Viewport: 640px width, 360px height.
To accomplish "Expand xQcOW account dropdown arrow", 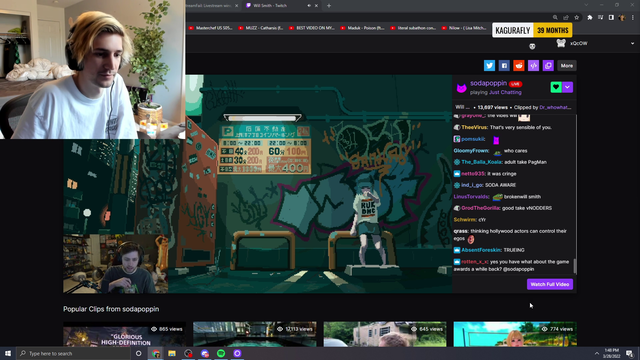I will pos(632,43).
